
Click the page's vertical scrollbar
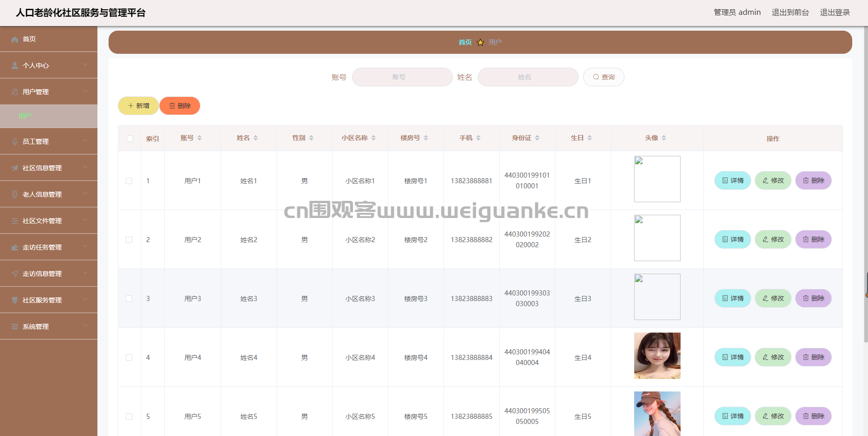866,186
